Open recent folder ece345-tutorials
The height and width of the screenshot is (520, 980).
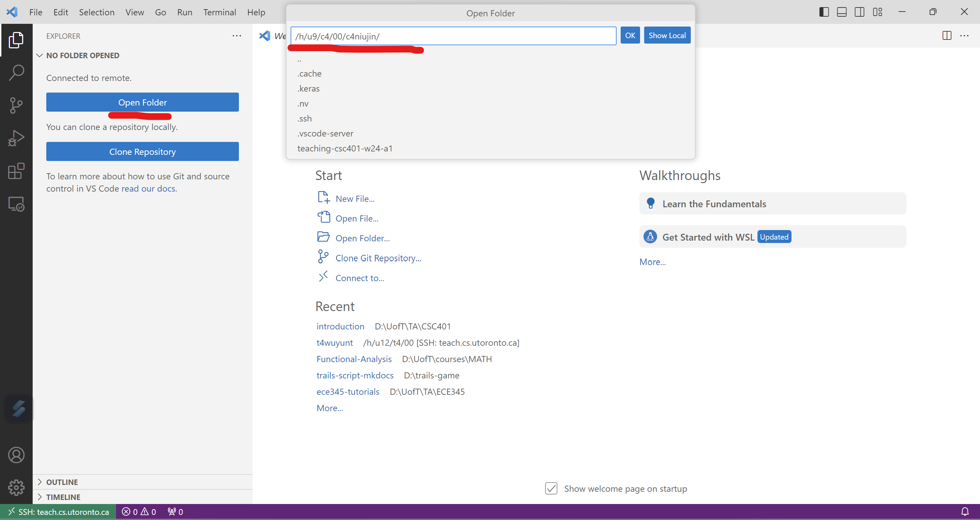click(x=348, y=392)
